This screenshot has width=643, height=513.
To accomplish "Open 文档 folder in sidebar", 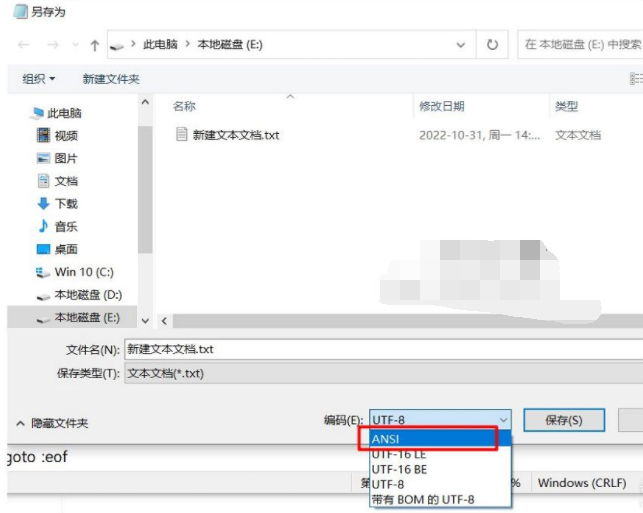I will [x=57, y=181].
